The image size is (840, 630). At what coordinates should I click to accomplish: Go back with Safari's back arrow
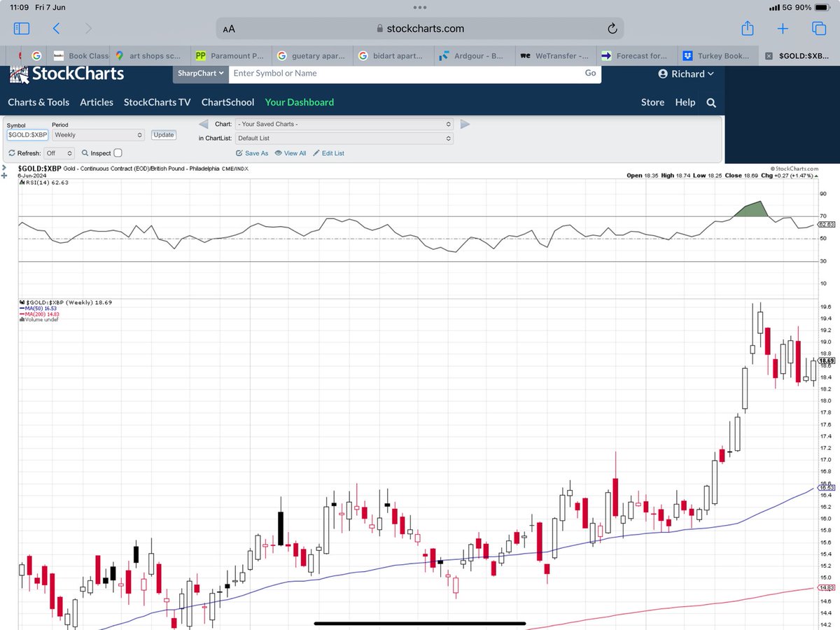tap(56, 29)
